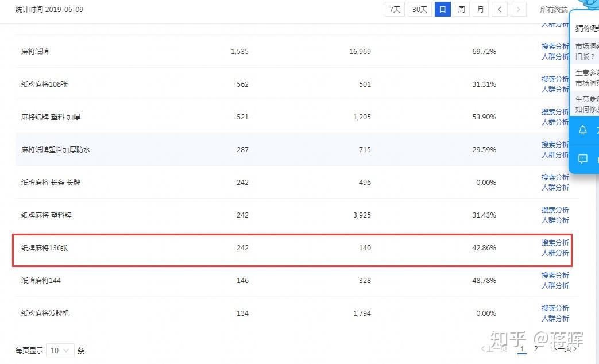Viewport: 599px width, 364px height.
Task: Click the 下一页 next page button
Action: pyautogui.click(x=564, y=348)
